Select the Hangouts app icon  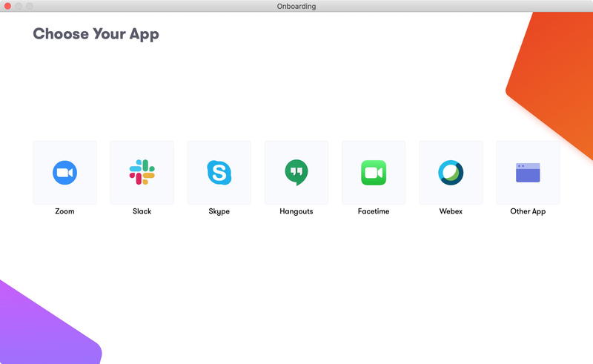click(296, 173)
